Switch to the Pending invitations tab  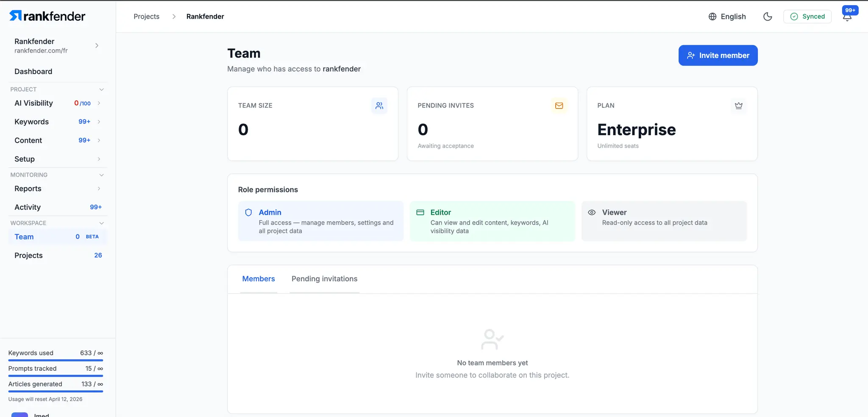pos(325,279)
